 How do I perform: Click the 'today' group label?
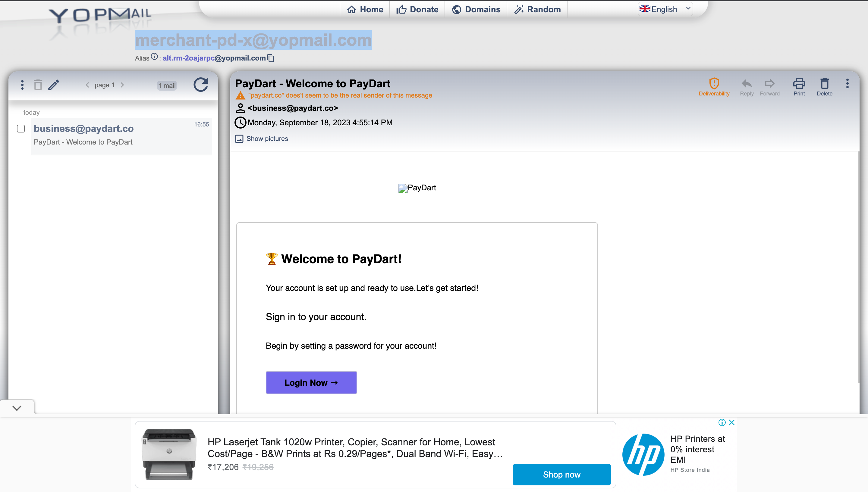coord(31,113)
